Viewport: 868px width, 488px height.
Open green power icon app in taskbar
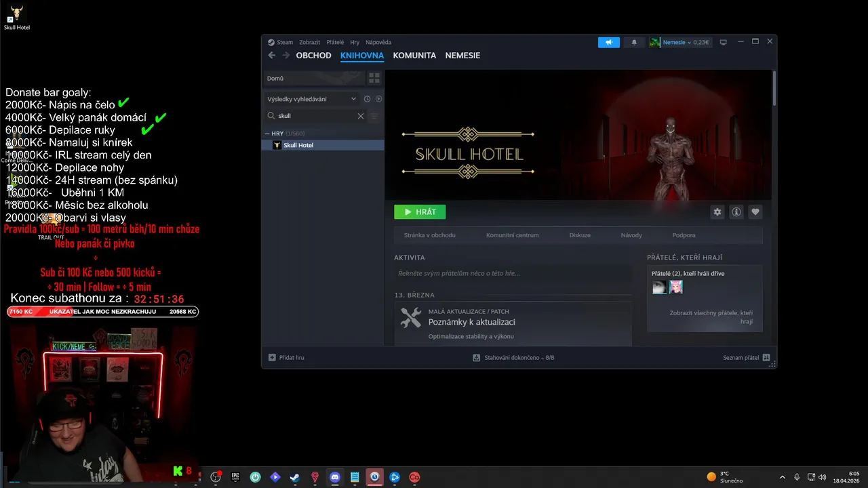click(x=255, y=477)
